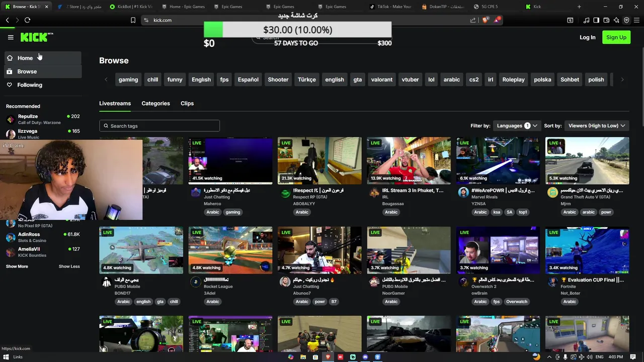Open a new browser tab with the plus

pyautogui.click(x=579, y=7)
